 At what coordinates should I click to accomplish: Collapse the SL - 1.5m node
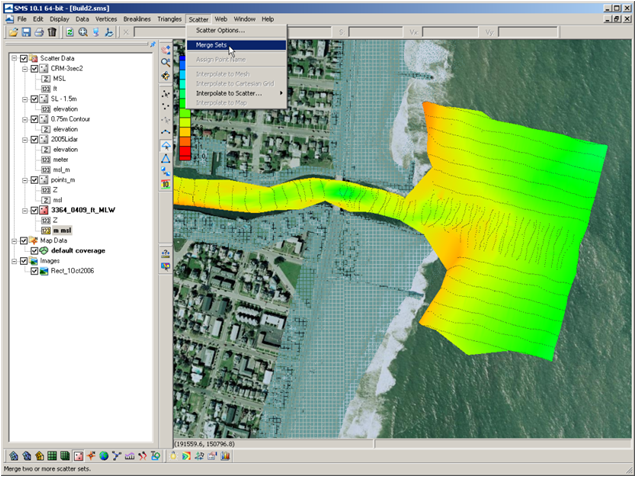click(25, 99)
